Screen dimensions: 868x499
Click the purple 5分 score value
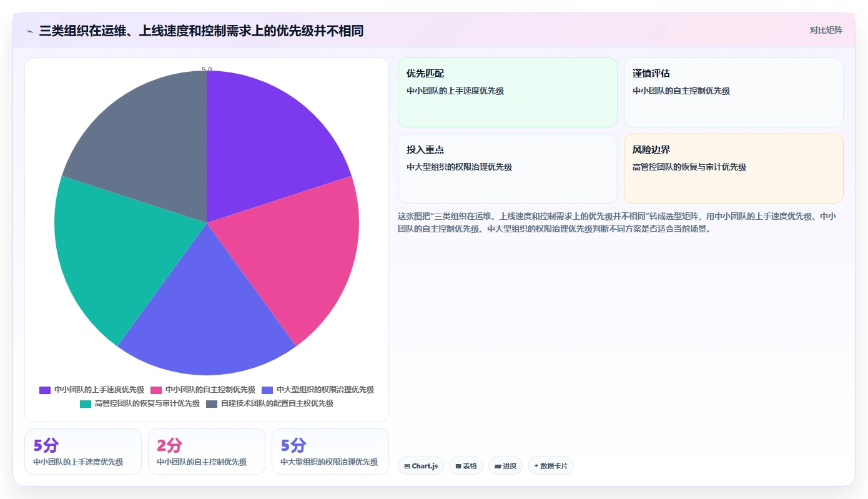pyautogui.click(x=46, y=445)
